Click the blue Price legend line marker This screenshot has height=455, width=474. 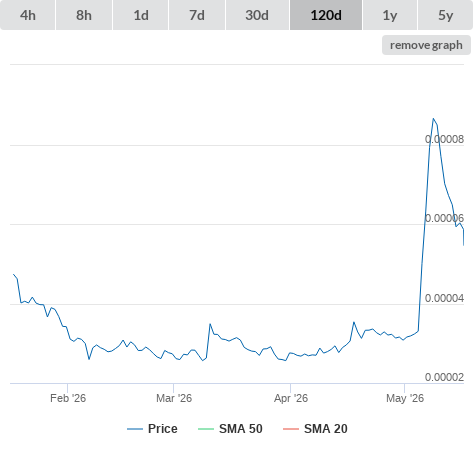(x=135, y=429)
